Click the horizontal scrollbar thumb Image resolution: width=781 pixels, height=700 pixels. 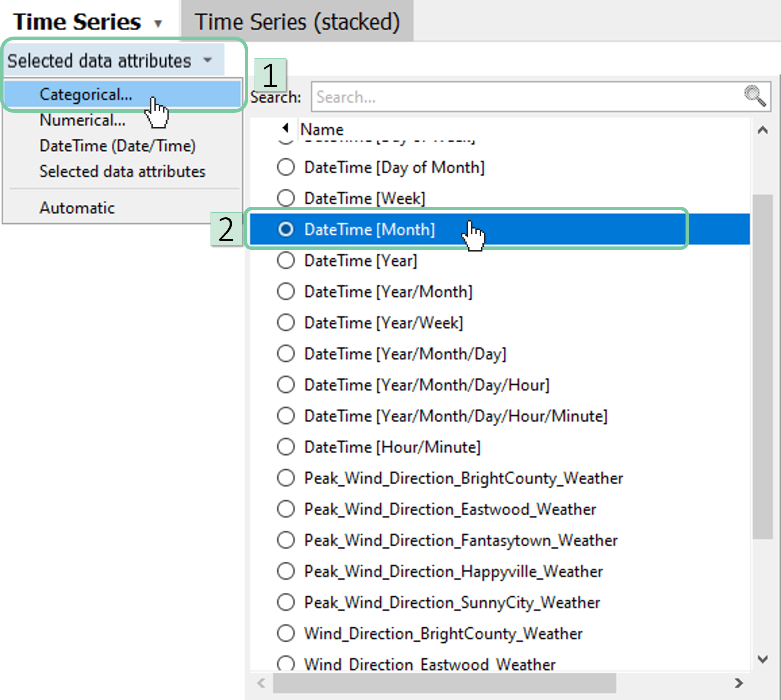[444, 683]
